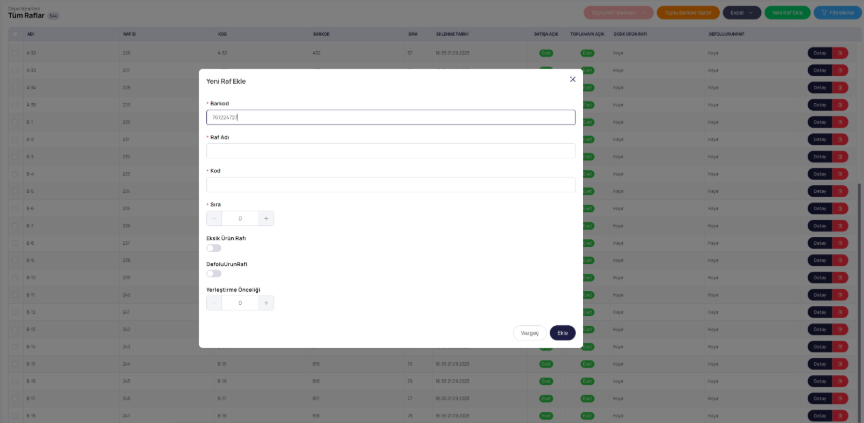864x423 pixels.
Task: Open Detay for the A-32 row
Action: click(x=819, y=53)
